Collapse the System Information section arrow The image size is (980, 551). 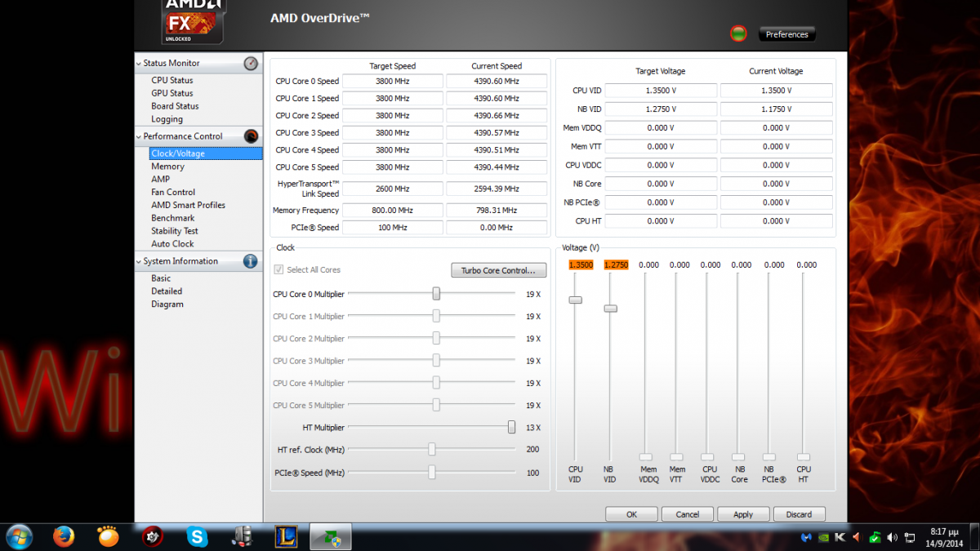click(139, 261)
